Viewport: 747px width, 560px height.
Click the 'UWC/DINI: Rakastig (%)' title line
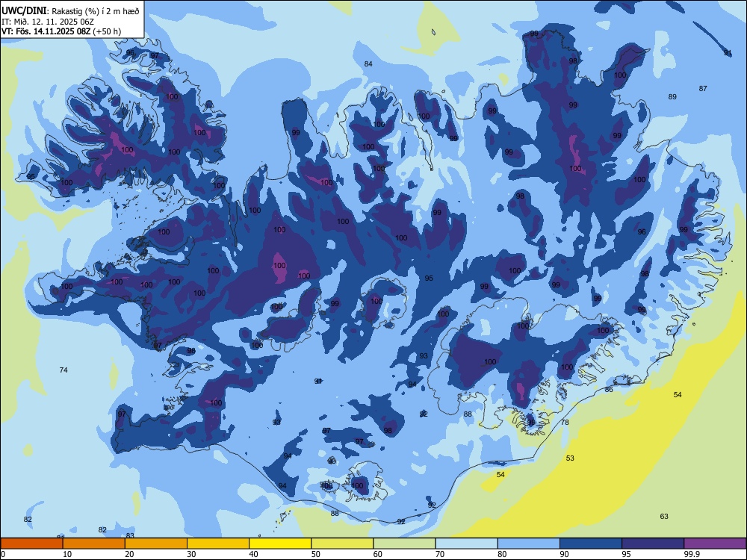[x=70, y=11]
